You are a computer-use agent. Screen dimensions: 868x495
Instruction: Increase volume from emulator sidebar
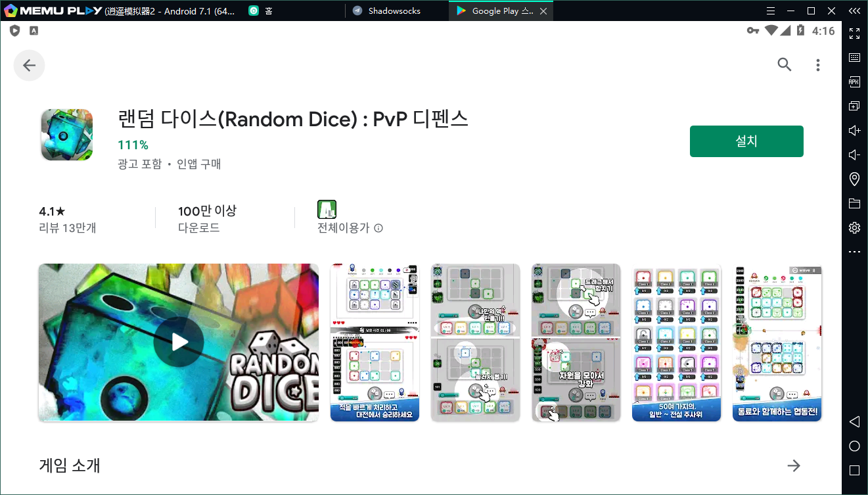[854, 130]
